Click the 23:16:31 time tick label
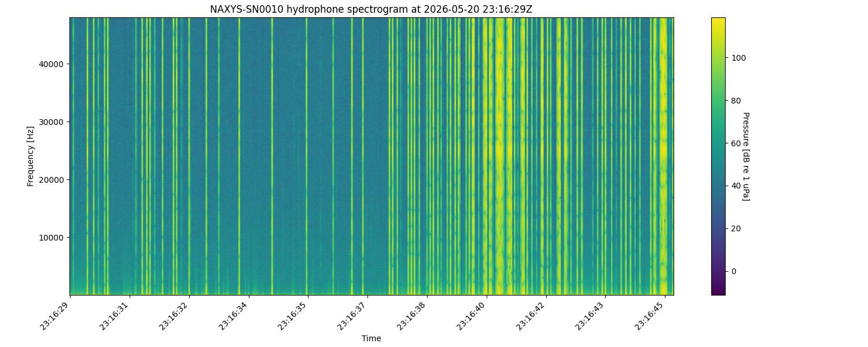Image resolution: width=868 pixels, height=347 pixels. tap(116, 315)
